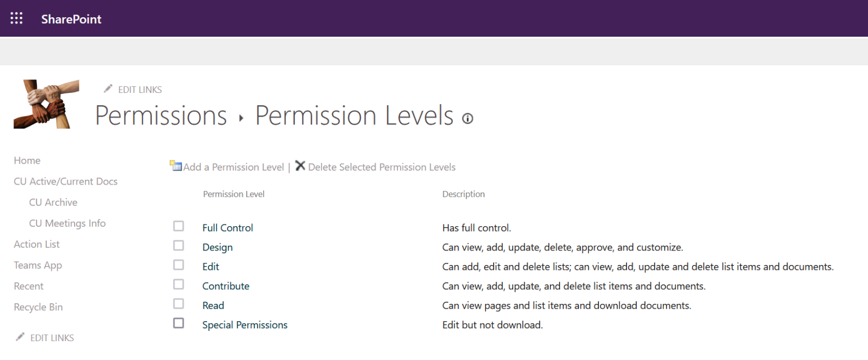
Task: Click the SharePoint header title
Action: [71, 19]
